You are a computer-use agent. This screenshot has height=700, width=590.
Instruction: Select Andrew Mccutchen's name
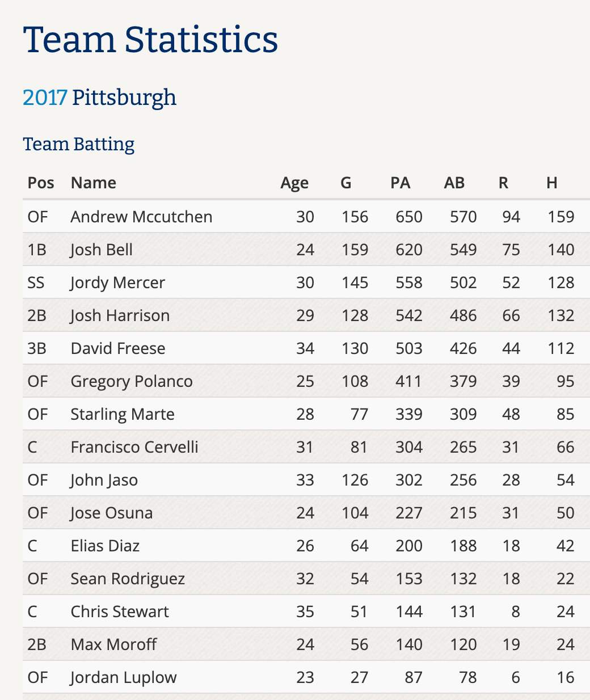point(141,217)
